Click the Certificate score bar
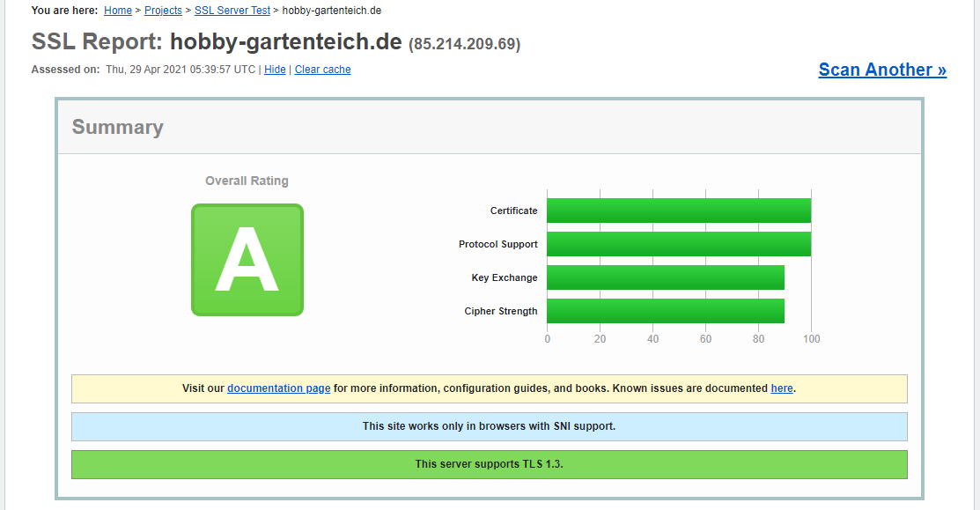Viewport: 980px width, 510px height. [x=679, y=211]
